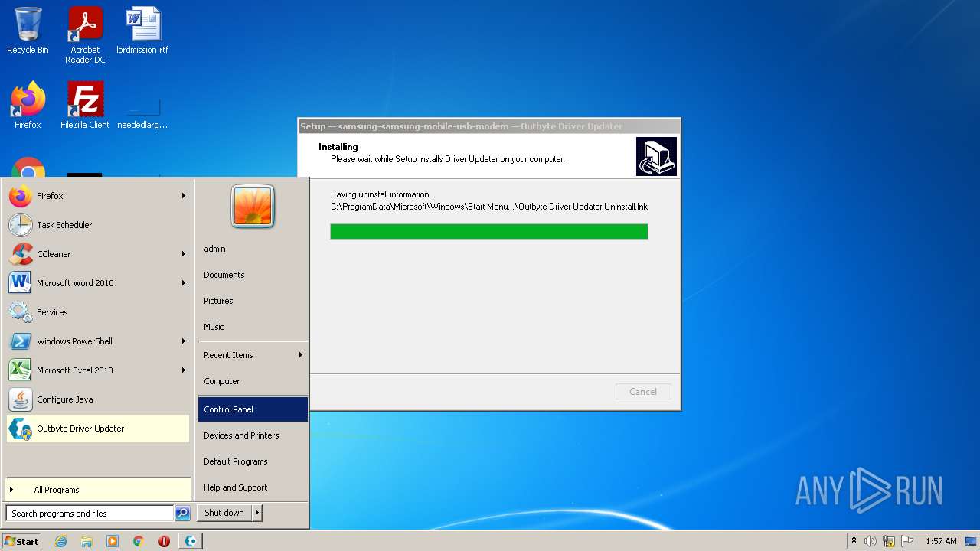The height and width of the screenshot is (551, 980).
Task: Expand Windows PowerShell submenu arrow
Action: [183, 341]
